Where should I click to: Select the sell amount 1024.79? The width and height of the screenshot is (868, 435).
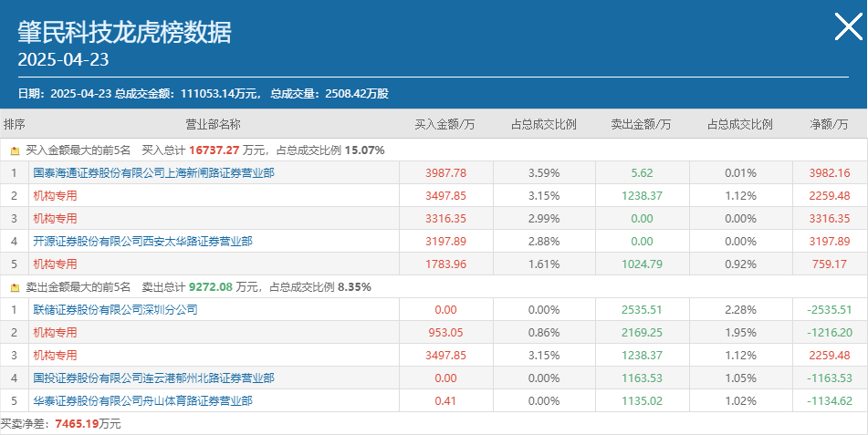tap(643, 264)
